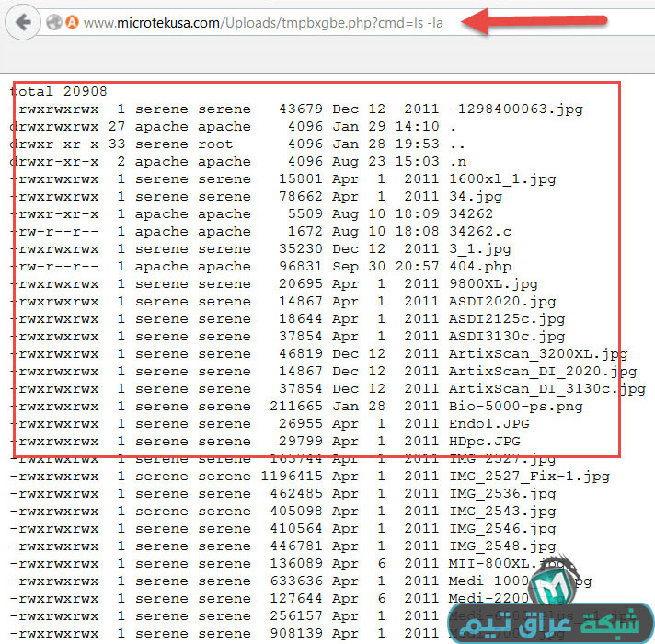Select link count '27' in the '.' row
The width and height of the screenshot is (655, 644).
(x=117, y=126)
